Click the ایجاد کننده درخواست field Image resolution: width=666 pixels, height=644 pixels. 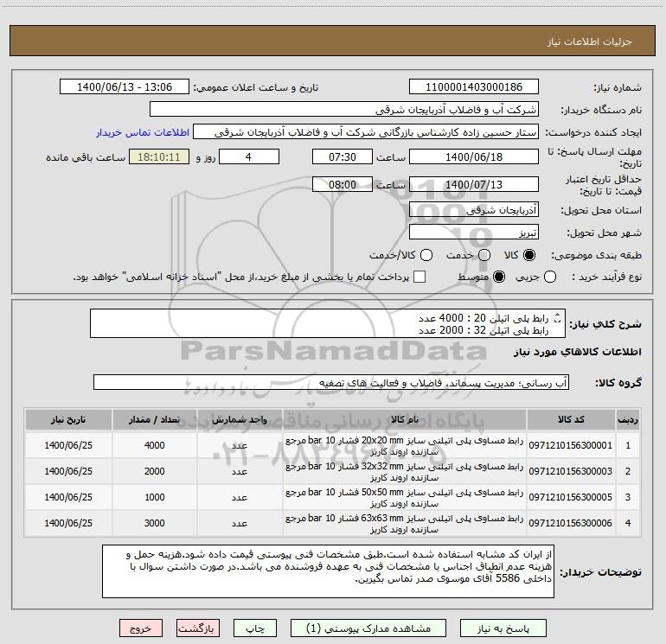point(366,132)
